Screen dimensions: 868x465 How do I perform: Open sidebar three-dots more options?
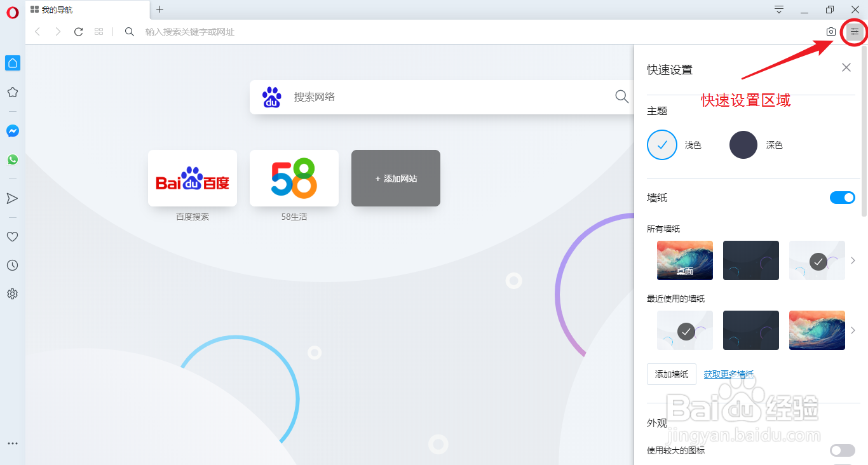12,443
